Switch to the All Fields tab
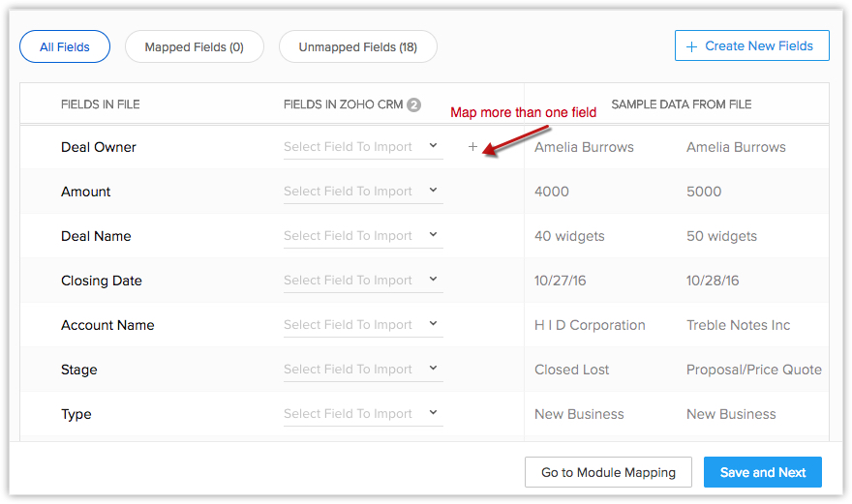Image resolution: width=852 pixels, height=504 pixels. coord(65,46)
